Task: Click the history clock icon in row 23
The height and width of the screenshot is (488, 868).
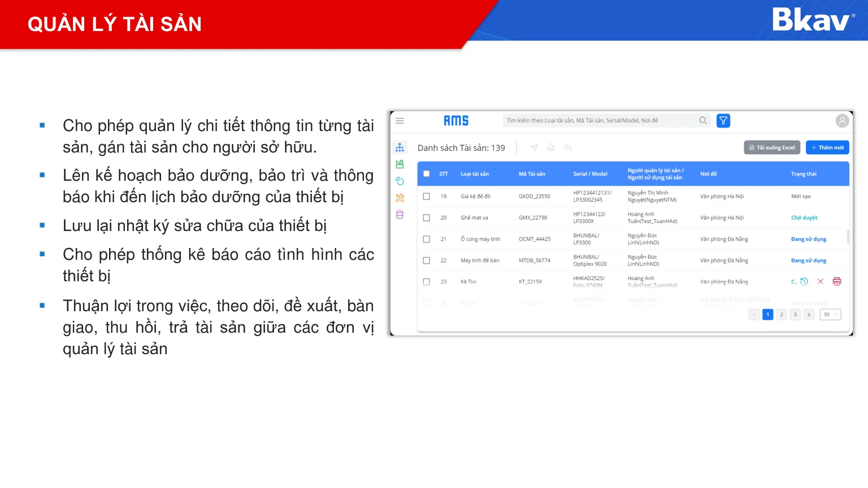Action: (804, 281)
